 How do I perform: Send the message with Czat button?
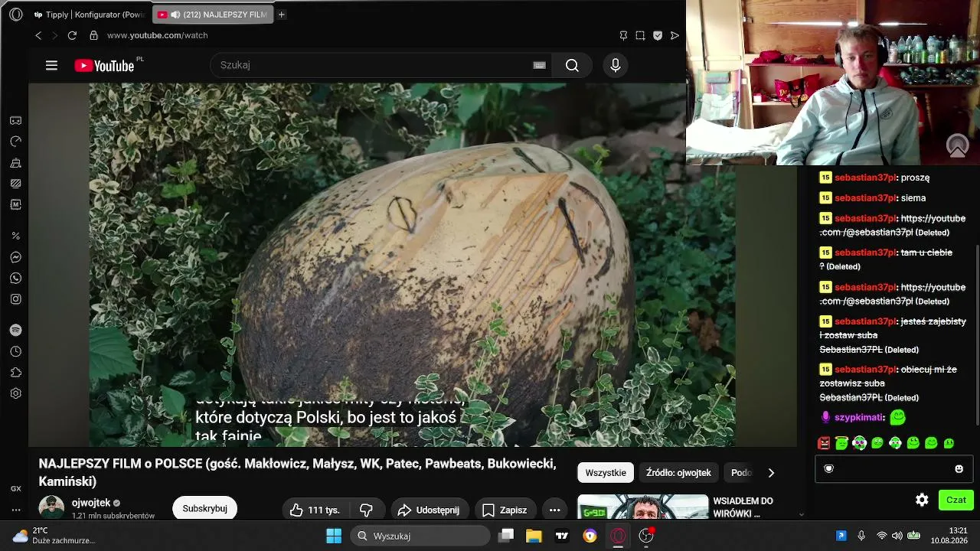pyautogui.click(x=956, y=500)
